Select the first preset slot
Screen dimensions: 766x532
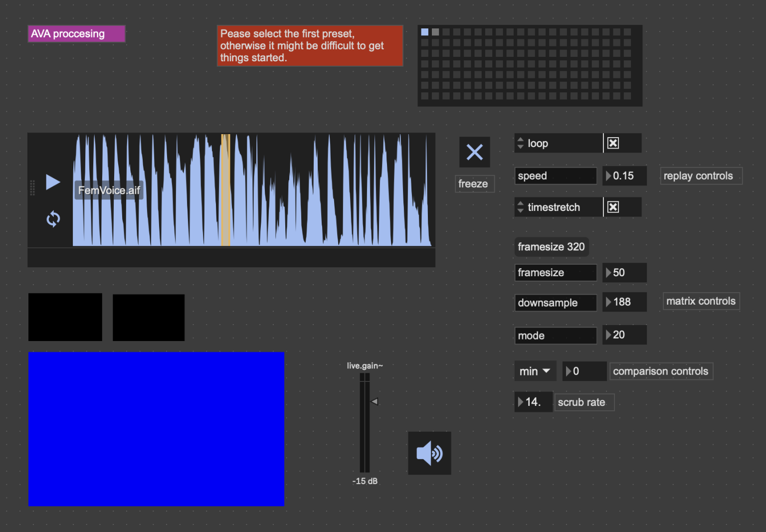point(425,32)
